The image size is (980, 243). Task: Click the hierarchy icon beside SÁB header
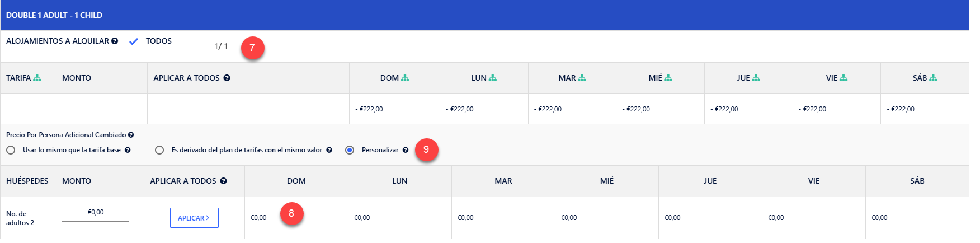click(x=933, y=78)
